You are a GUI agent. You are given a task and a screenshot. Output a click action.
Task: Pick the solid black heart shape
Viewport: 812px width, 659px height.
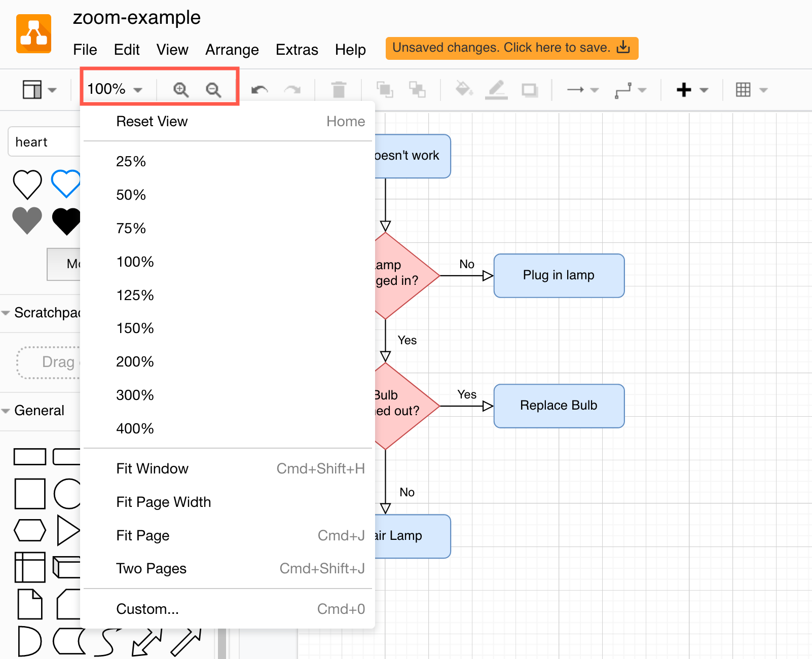click(x=66, y=222)
